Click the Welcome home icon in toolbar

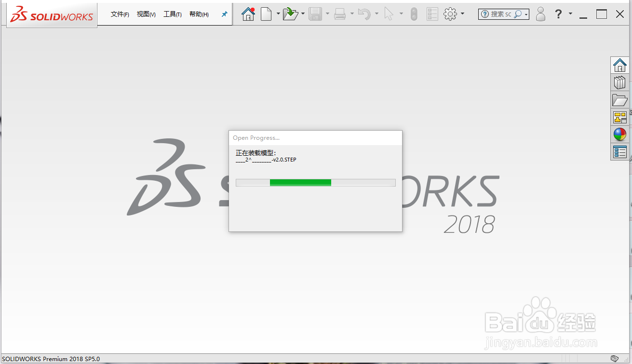[248, 14]
